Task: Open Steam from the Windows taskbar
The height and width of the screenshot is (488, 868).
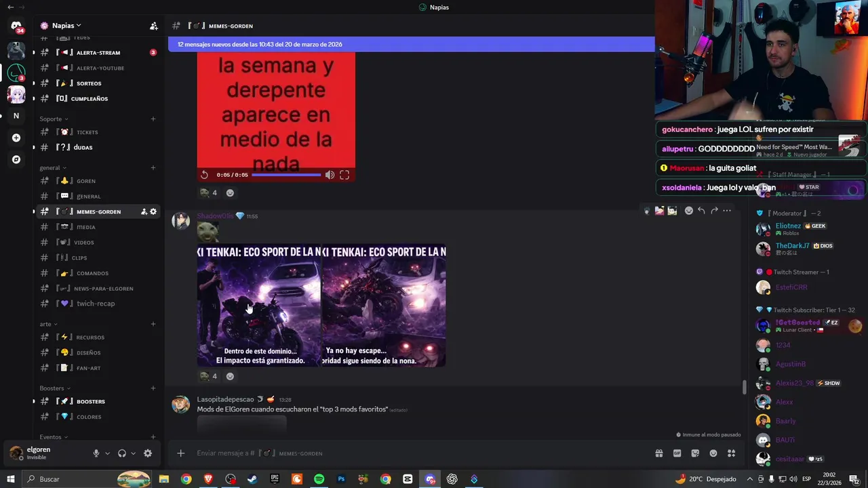Action: (252, 479)
